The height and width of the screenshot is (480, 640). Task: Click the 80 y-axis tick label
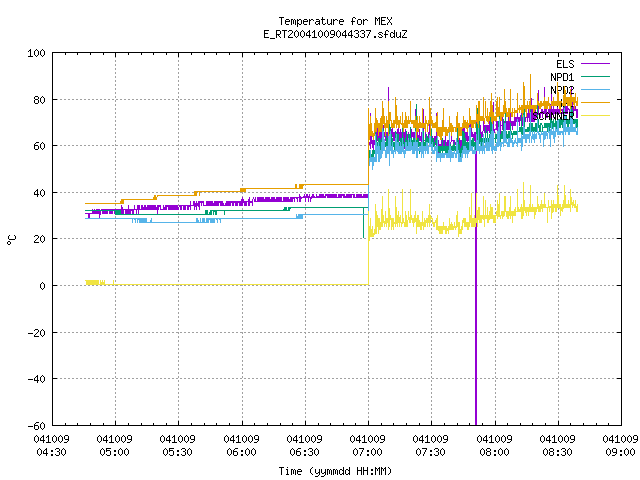40,100
